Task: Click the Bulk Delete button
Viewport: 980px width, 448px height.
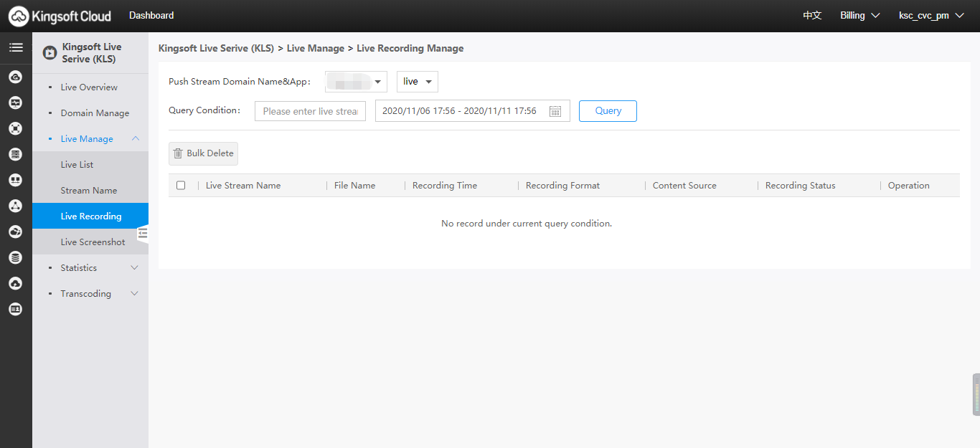Action: point(203,153)
